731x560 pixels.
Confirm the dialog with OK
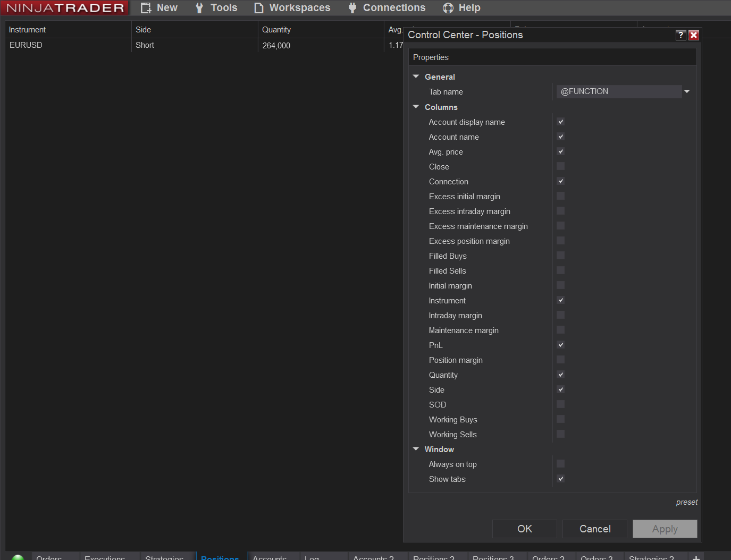point(525,529)
